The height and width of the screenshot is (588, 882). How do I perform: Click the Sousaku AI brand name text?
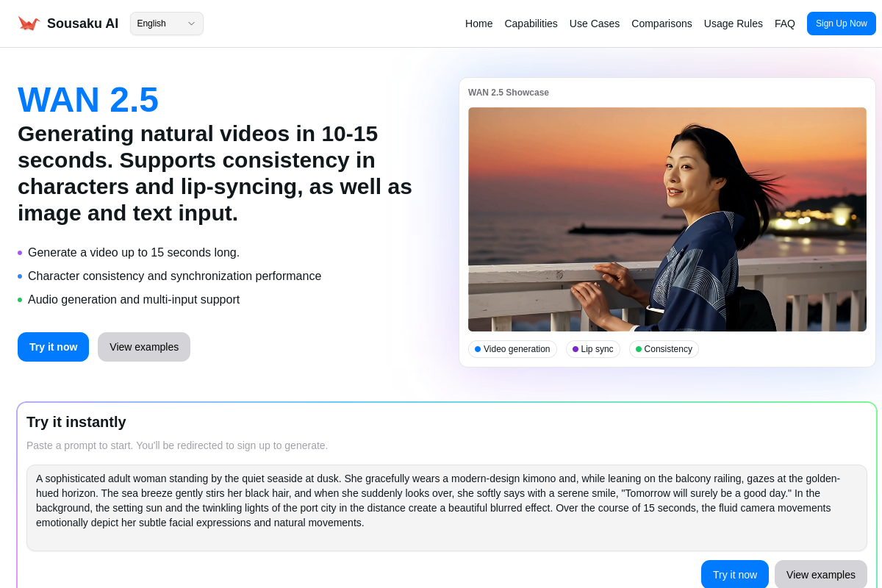(82, 24)
